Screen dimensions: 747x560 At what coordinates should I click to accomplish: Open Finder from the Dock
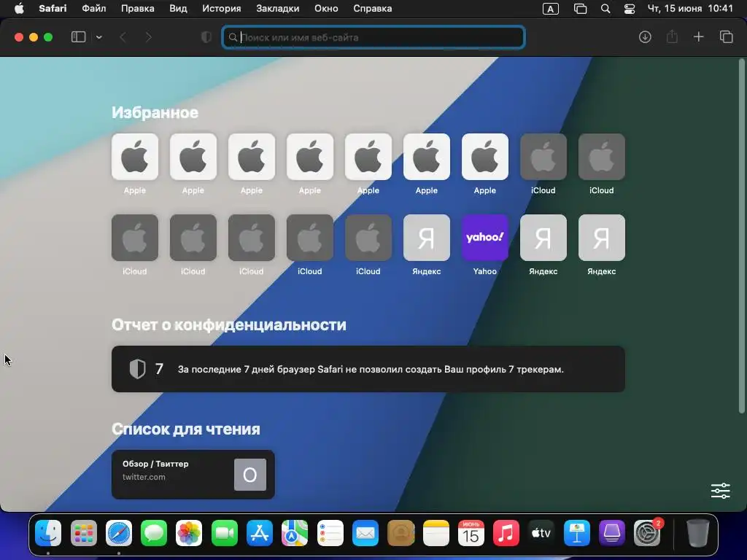click(48, 533)
